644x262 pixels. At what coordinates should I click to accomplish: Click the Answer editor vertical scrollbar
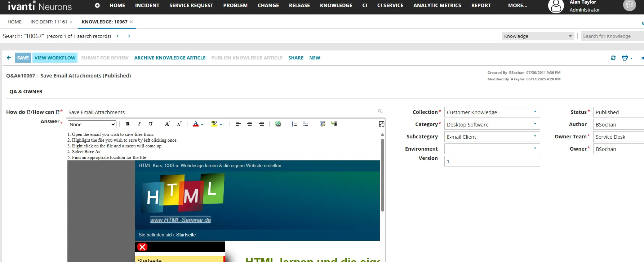[x=382, y=175]
